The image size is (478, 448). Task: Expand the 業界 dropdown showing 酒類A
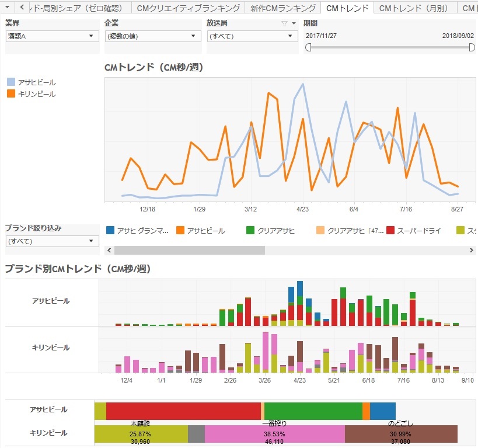[52, 36]
